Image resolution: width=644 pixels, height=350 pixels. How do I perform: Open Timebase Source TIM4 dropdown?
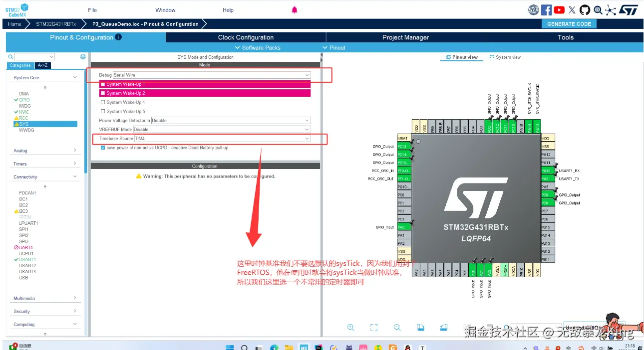coord(222,138)
